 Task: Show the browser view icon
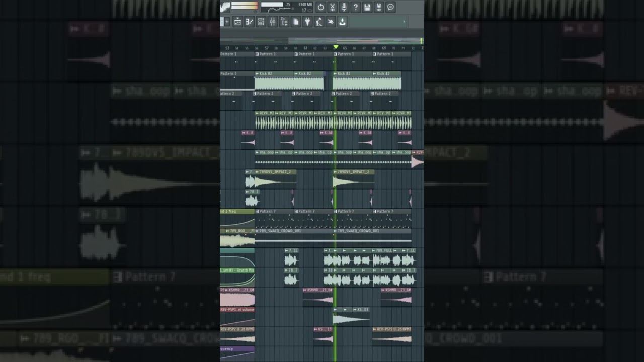pos(284,22)
